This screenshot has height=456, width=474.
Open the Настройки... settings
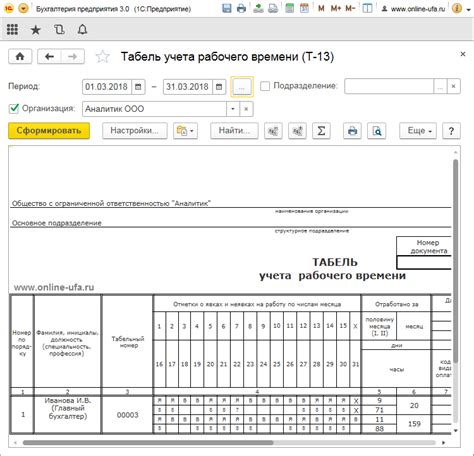click(x=135, y=131)
